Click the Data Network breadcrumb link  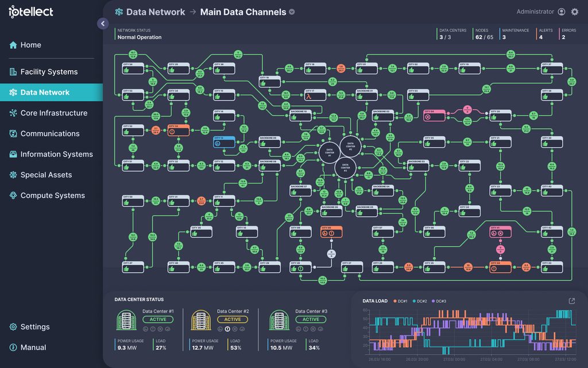pyautogui.click(x=156, y=12)
